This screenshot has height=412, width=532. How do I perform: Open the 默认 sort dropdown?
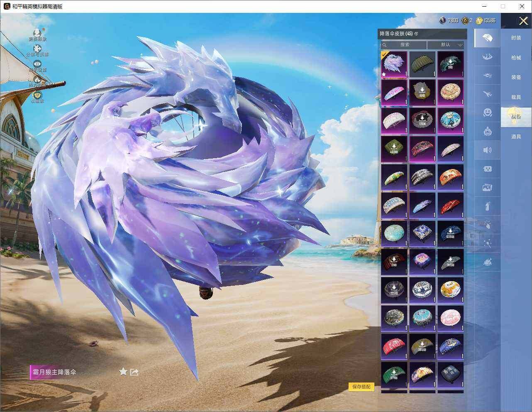(446, 44)
